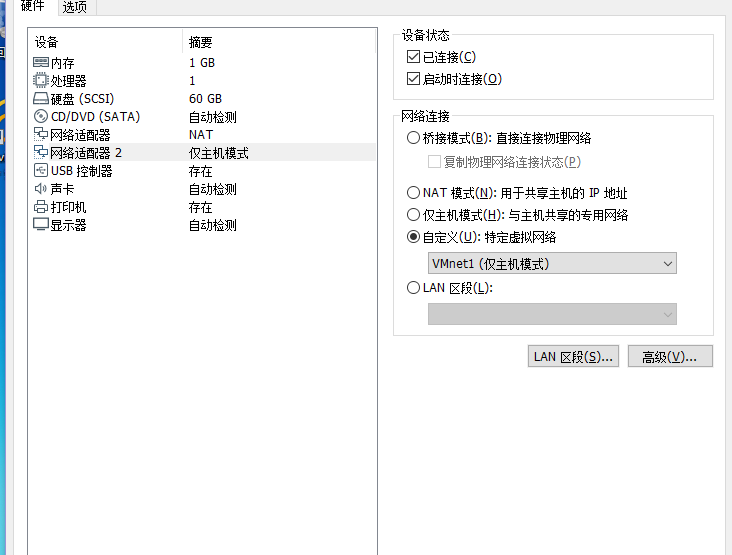732x555 pixels.
Task: Click the LAN 区段(S)... button
Action: coord(573,356)
